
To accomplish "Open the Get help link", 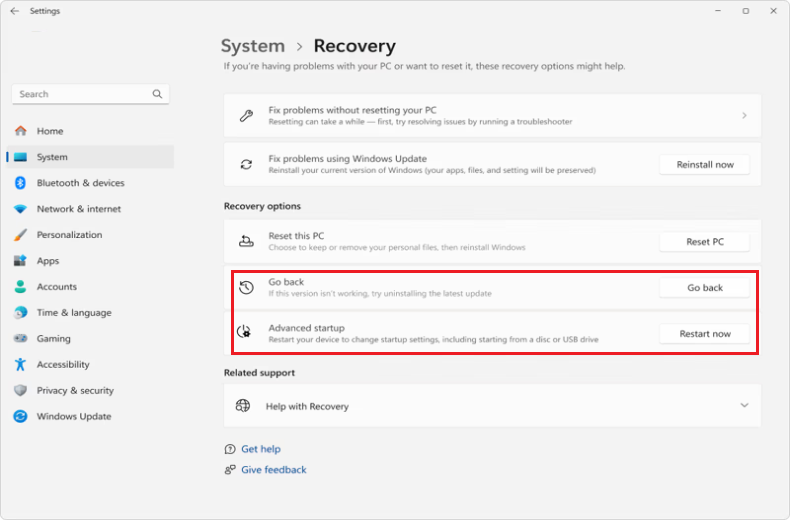I will tap(260, 449).
